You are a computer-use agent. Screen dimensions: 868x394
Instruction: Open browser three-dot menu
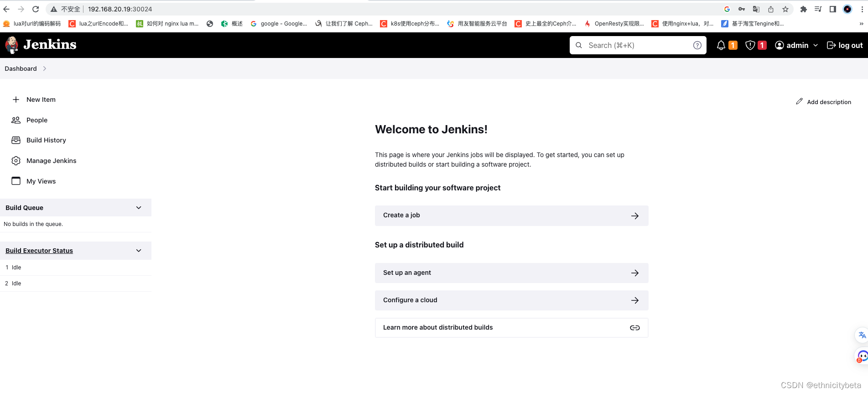862,9
